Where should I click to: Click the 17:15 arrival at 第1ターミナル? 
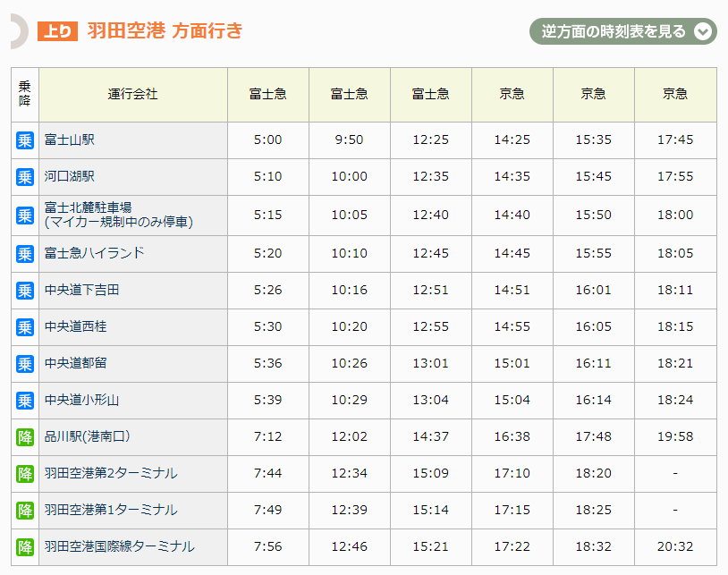[512, 510]
